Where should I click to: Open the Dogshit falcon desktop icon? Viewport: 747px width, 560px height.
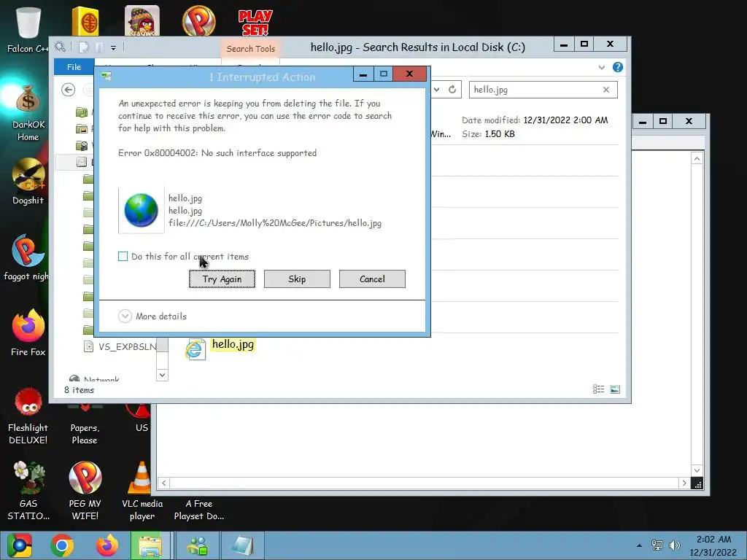point(28,182)
